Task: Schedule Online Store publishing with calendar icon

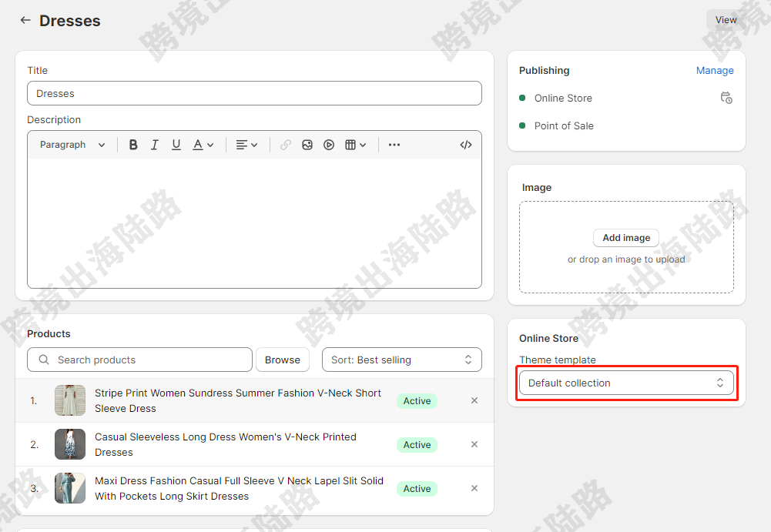Action: pyautogui.click(x=726, y=98)
